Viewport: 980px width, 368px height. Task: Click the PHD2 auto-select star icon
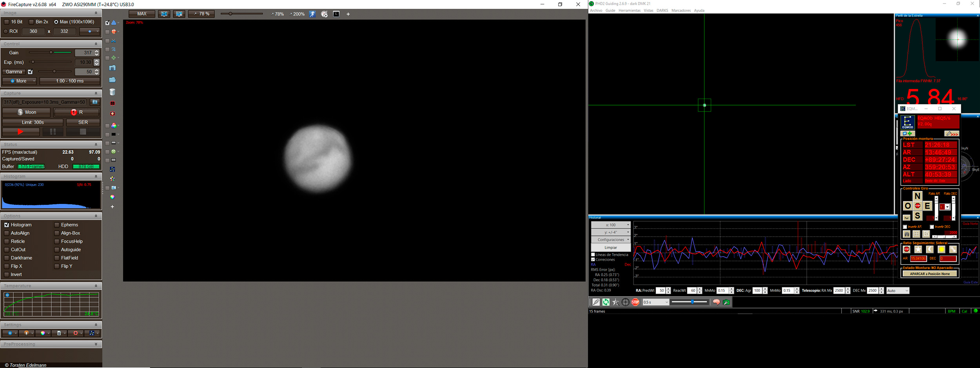616,302
